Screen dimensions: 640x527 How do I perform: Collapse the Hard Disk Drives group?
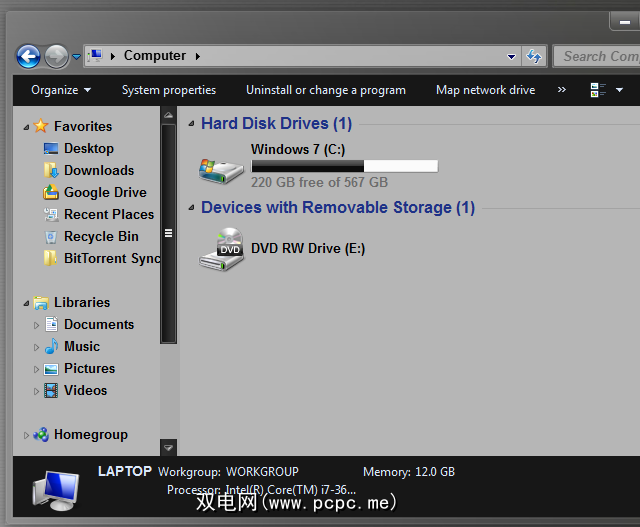191,124
